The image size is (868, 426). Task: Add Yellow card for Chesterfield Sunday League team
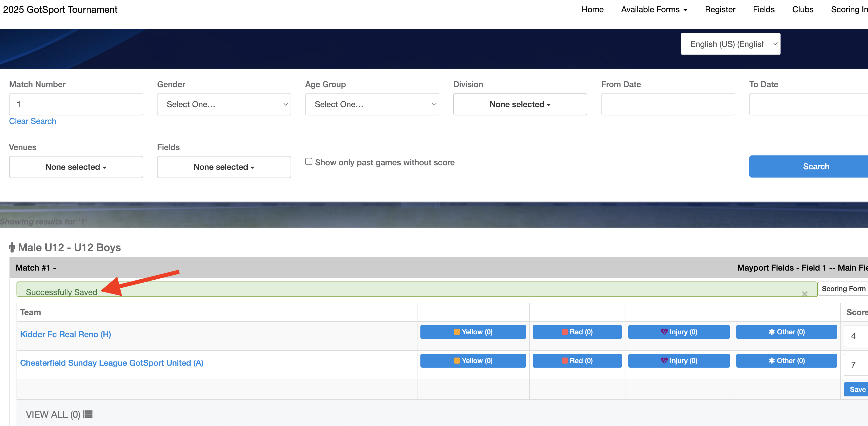click(473, 361)
